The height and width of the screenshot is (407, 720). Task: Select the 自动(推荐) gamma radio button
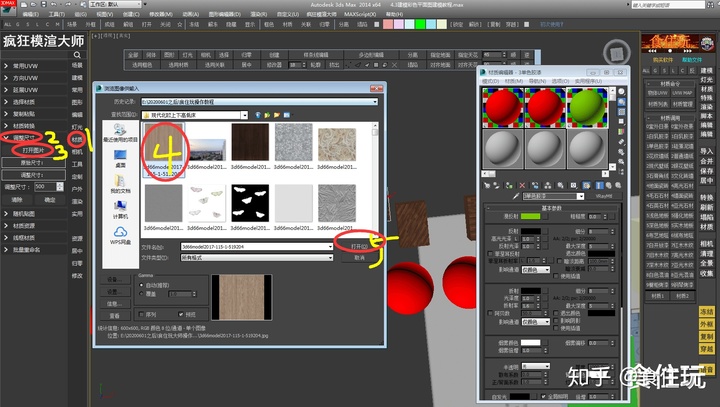click(141, 285)
